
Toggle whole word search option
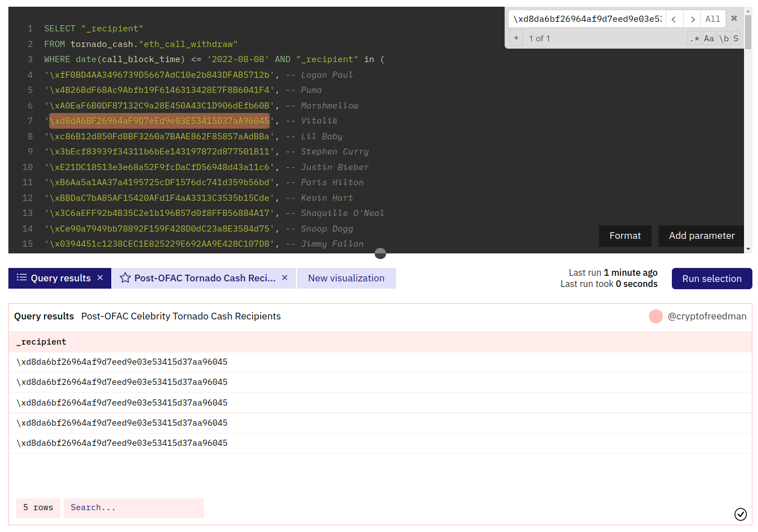[x=724, y=39]
